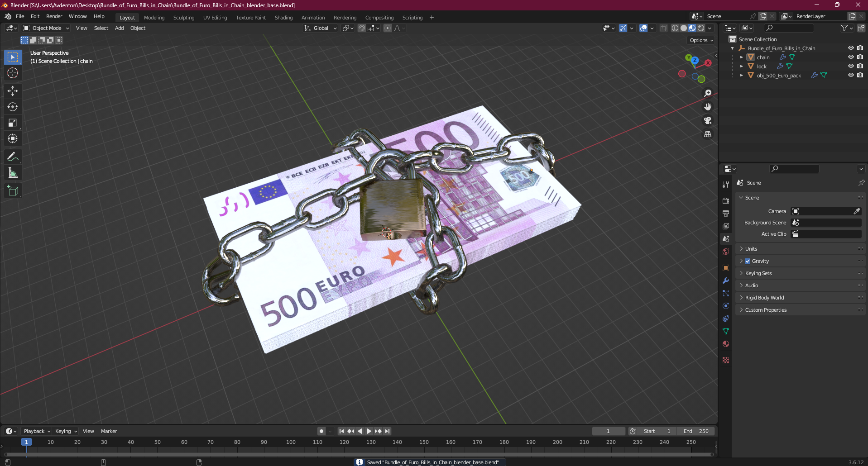The width and height of the screenshot is (868, 466).
Task: Switch orthographic/perspective view grid icon
Action: pyautogui.click(x=708, y=134)
